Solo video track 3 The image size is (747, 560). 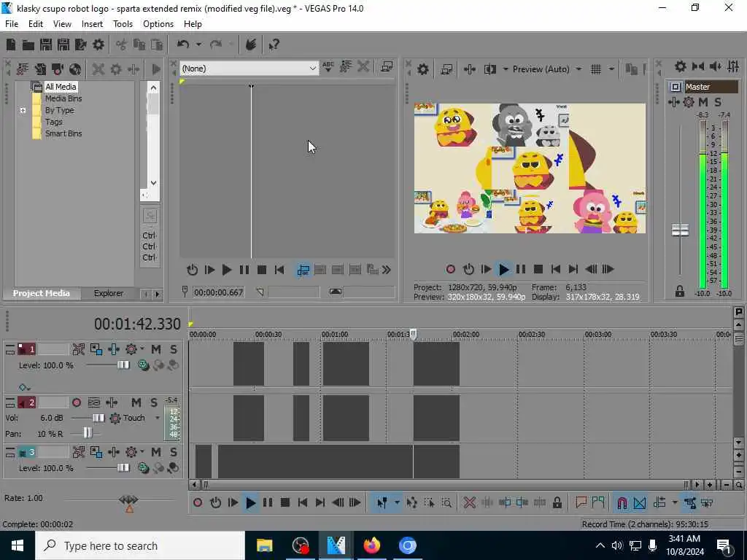click(174, 452)
